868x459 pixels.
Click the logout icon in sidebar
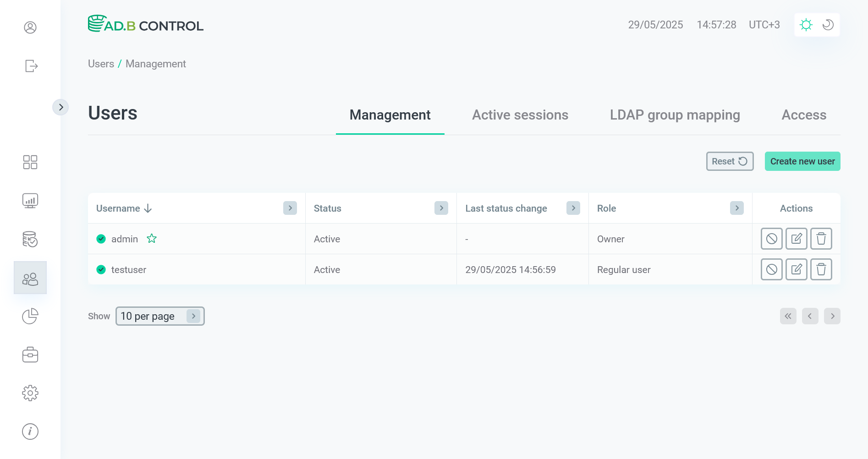click(x=31, y=66)
